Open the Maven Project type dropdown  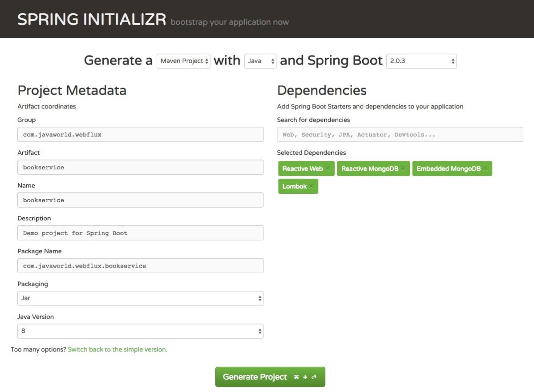point(183,61)
